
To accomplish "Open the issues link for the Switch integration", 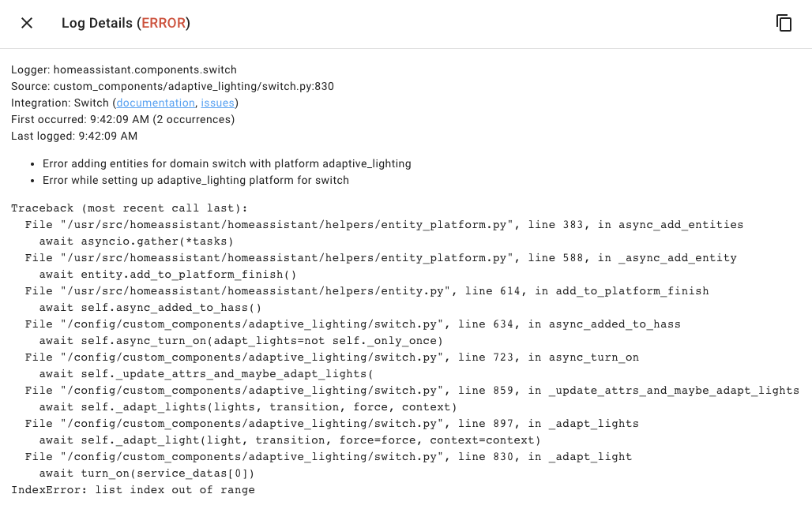I will [217, 103].
